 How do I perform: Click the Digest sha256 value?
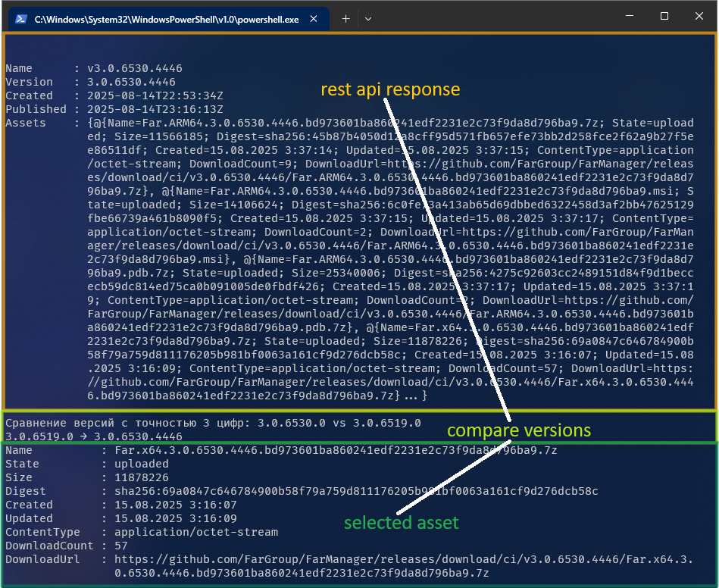(x=356, y=491)
